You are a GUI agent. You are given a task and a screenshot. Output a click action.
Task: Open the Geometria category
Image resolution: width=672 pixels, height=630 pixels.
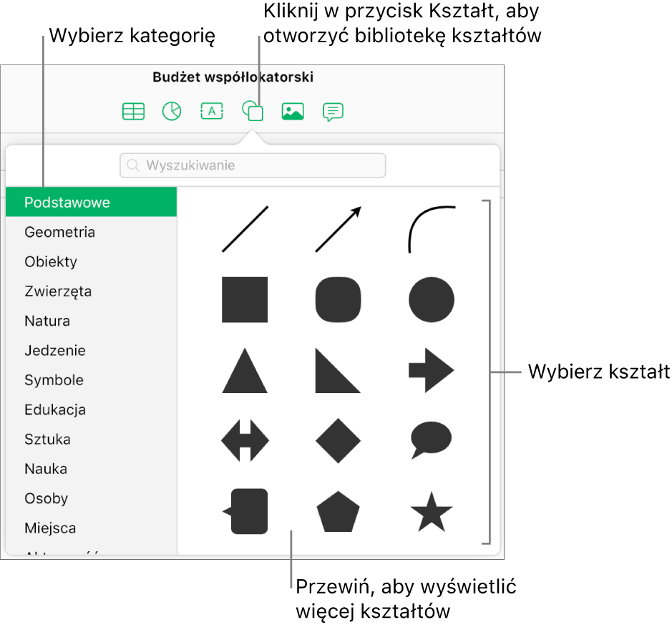coord(92,231)
